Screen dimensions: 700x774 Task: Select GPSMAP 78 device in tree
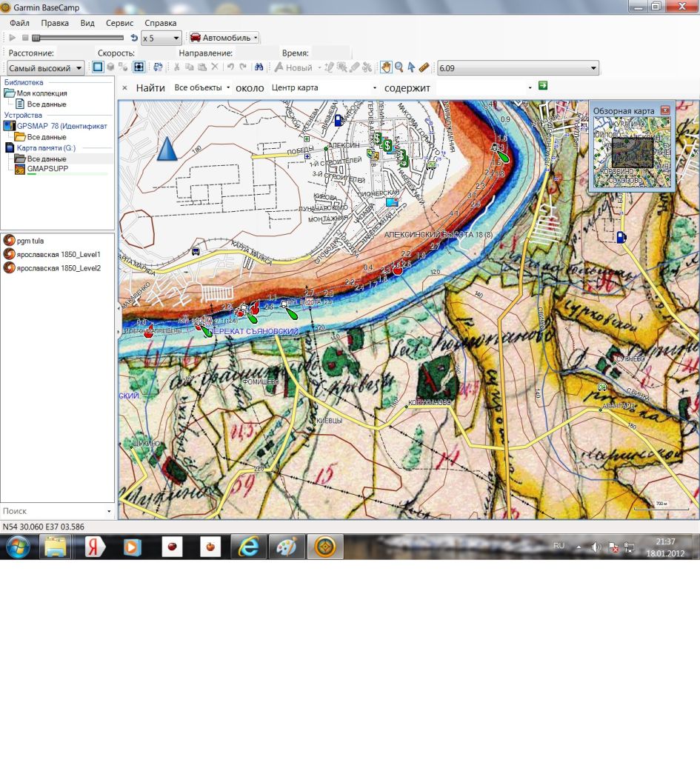(61, 126)
